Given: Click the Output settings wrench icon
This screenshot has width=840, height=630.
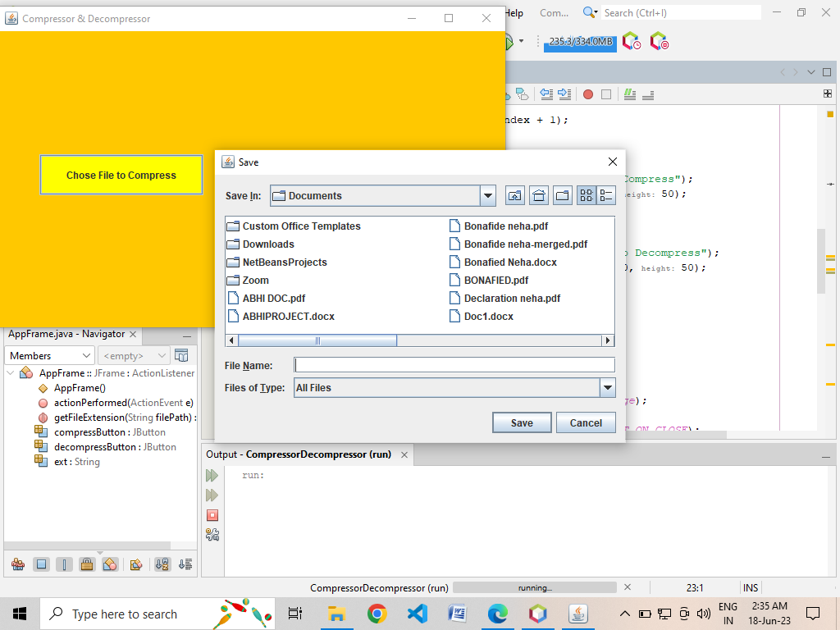Looking at the screenshot, I should click(x=212, y=535).
